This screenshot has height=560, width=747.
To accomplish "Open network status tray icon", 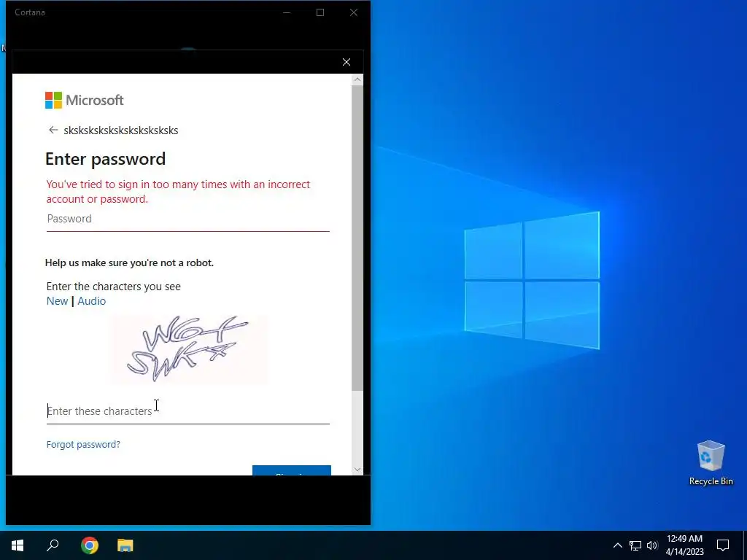I will click(635, 545).
